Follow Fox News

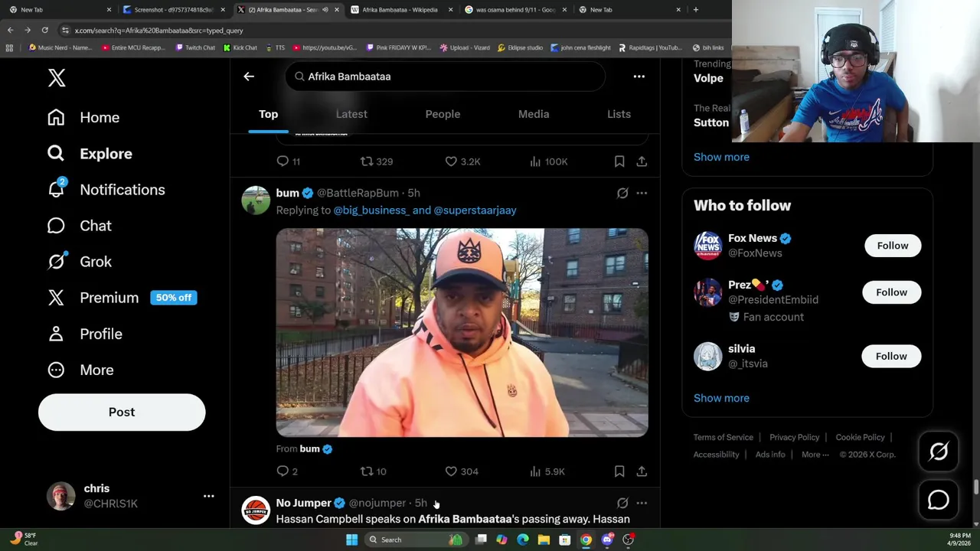pyautogui.click(x=893, y=246)
